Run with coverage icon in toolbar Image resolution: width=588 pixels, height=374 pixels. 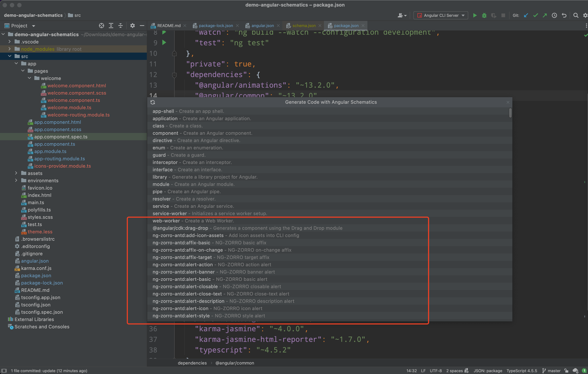click(x=493, y=15)
